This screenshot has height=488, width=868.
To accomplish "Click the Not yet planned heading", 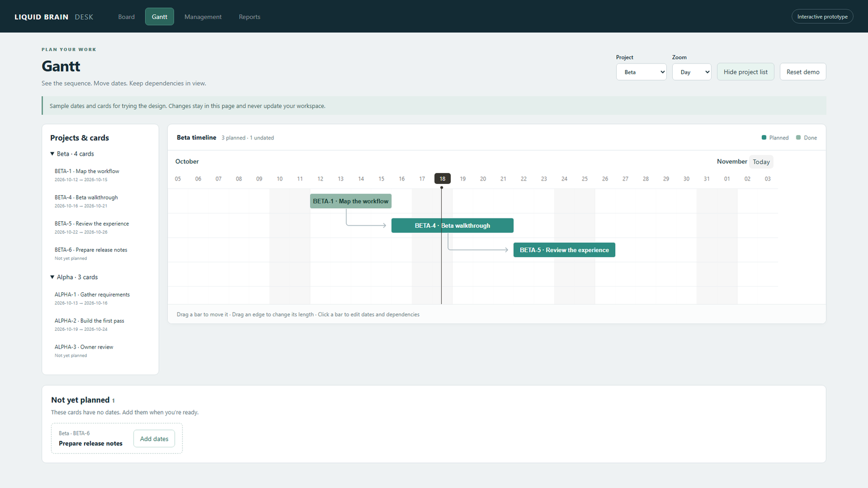I will (x=80, y=400).
